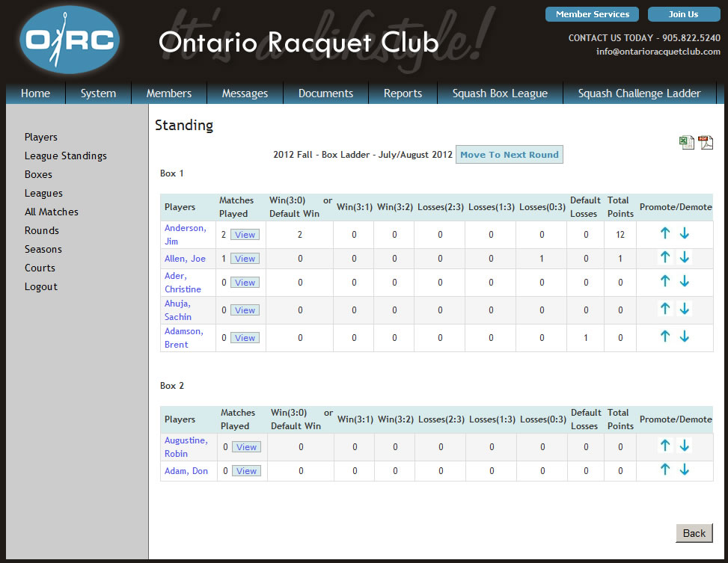Demote Adam, Don with down arrow

point(685,470)
